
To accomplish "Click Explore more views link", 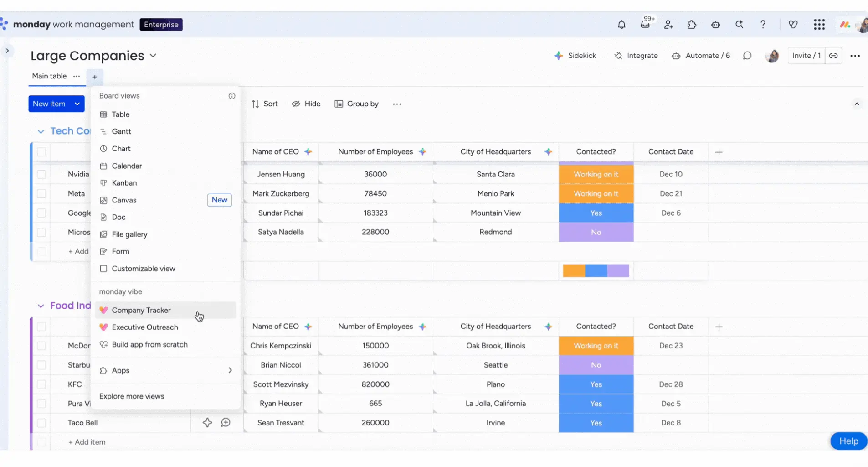I will point(132,396).
